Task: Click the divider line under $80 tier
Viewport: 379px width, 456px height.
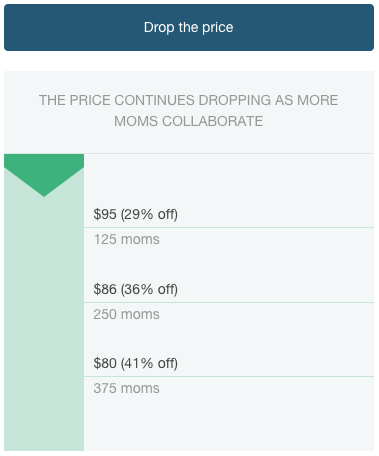Action: coord(229,377)
